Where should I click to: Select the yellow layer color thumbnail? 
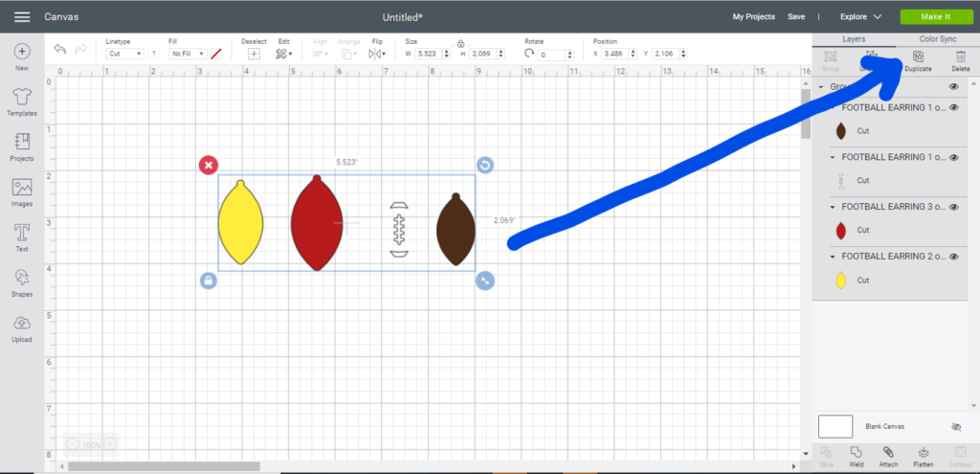coord(841,281)
